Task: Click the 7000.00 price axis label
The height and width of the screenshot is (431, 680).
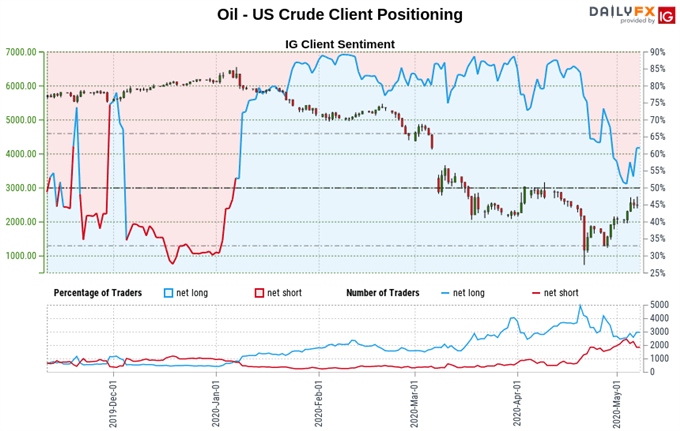Action: pyautogui.click(x=21, y=52)
